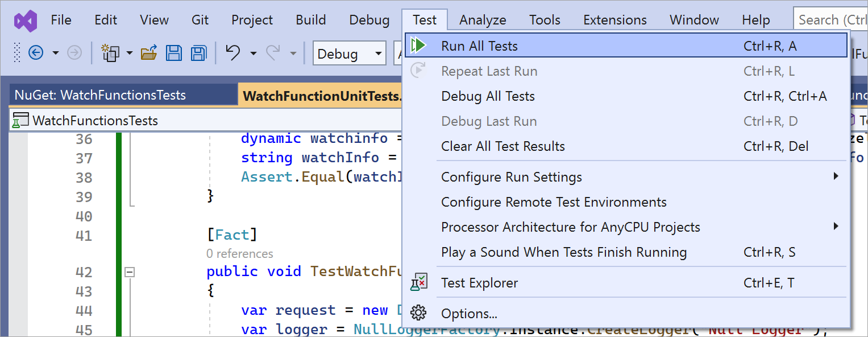The width and height of the screenshot is (868, 337).
Task: Open the Tools menu
Action: 545,20
